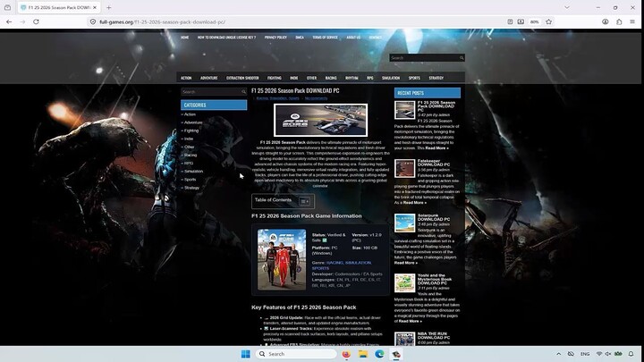
Task: Open the Windows Start button
Action: pos(246,354)
